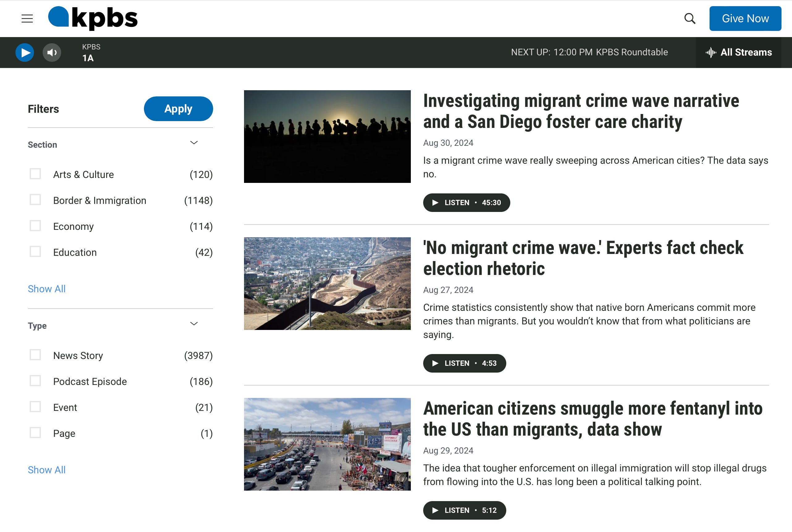Collapse the Type filter group

(194, 324)
